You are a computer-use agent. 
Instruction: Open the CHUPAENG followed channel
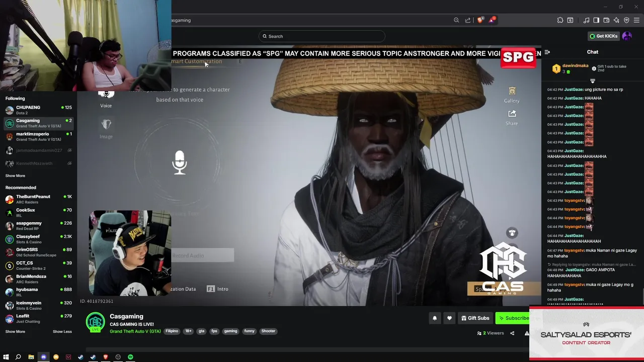[39, 110]
